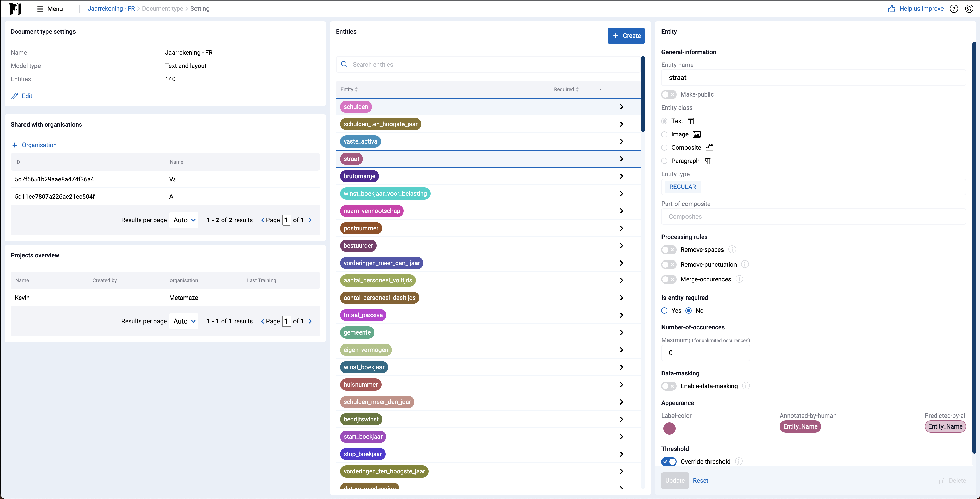Click info icon next to Remove-punctuation
980x499 pixels.
click(745, 265)
